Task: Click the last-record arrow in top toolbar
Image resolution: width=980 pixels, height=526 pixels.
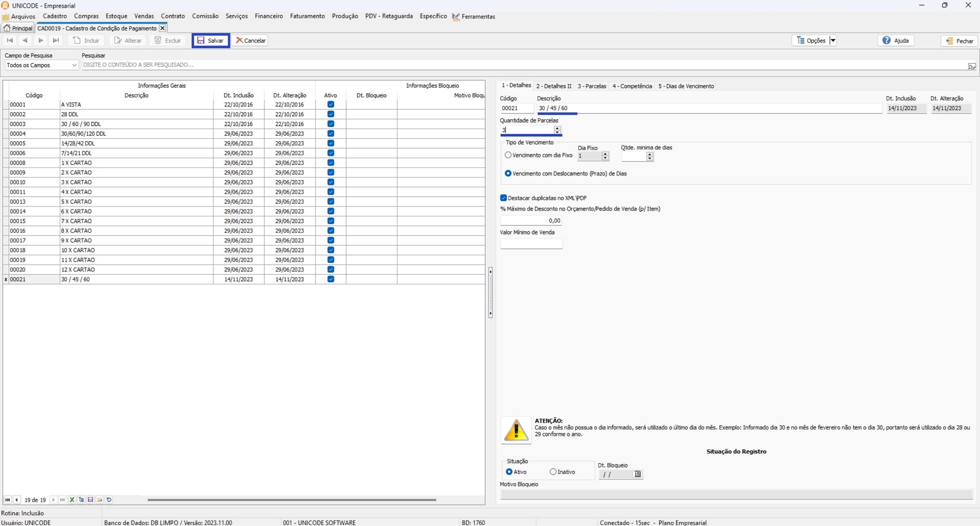Action: click(x=56, y=40)
